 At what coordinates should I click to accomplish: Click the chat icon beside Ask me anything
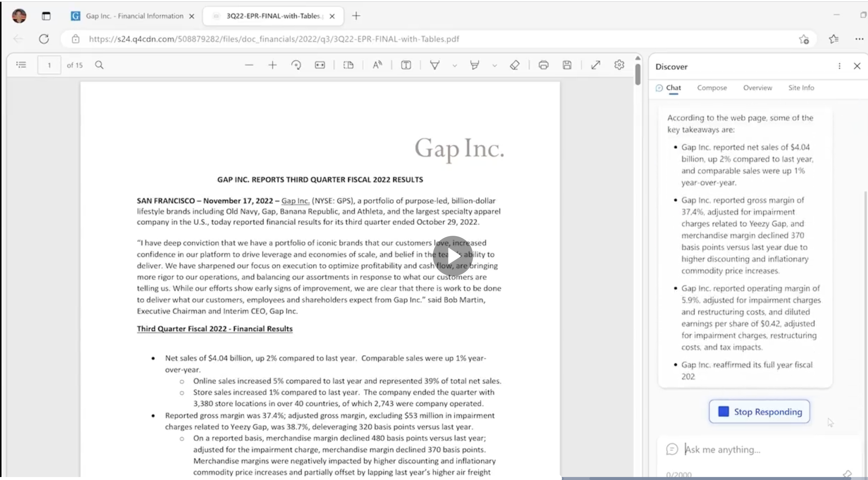click(x=672, y=449)
